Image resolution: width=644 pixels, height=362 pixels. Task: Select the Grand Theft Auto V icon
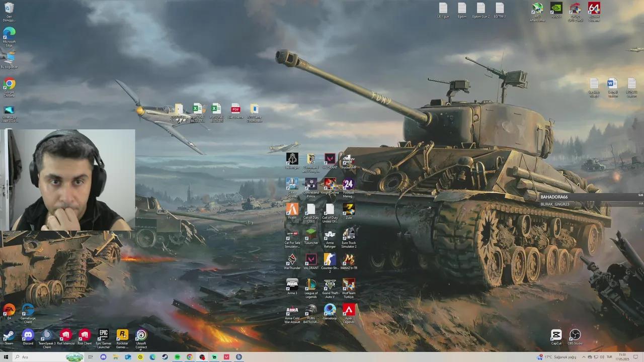[x=330, y=289]
